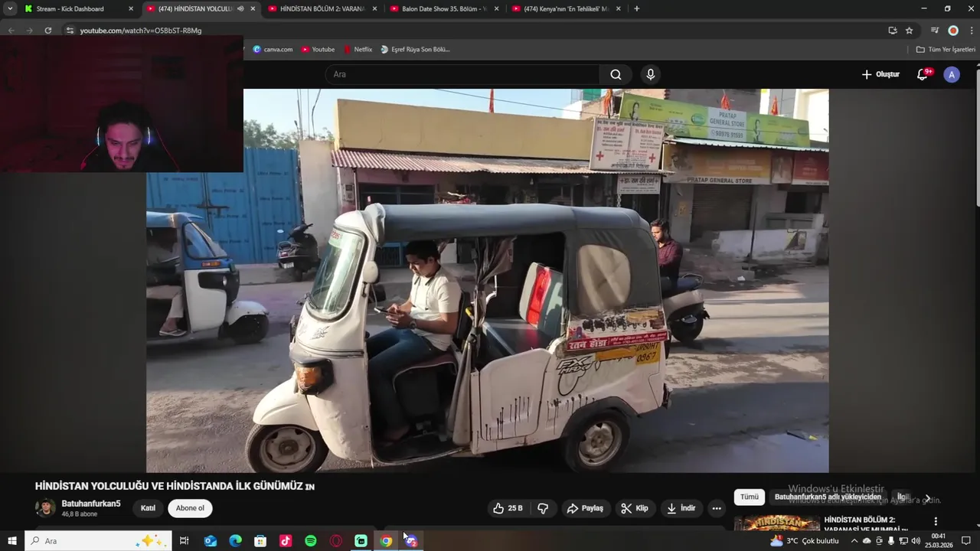Open HİNDİSTAN BÖLÜM 2 suggested video thumbnail
The width and height of the screenshot is (980, 551).
pos(776,524)
